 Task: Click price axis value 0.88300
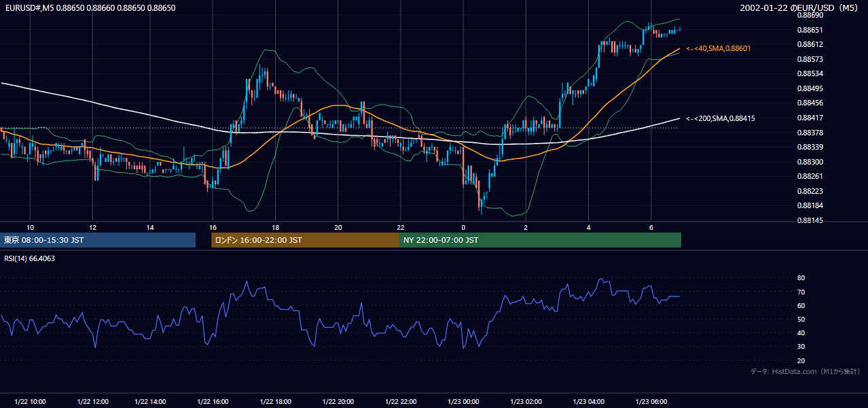[x=810, y=162]
